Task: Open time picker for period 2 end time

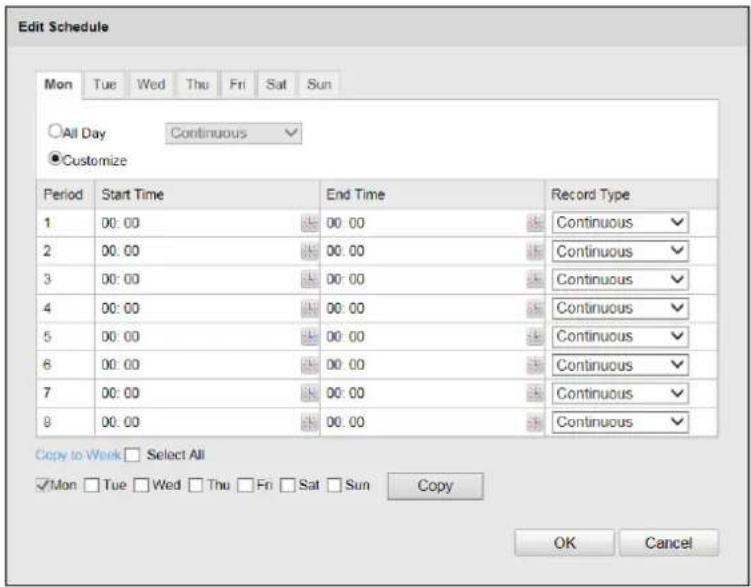Action: (535, 251)
